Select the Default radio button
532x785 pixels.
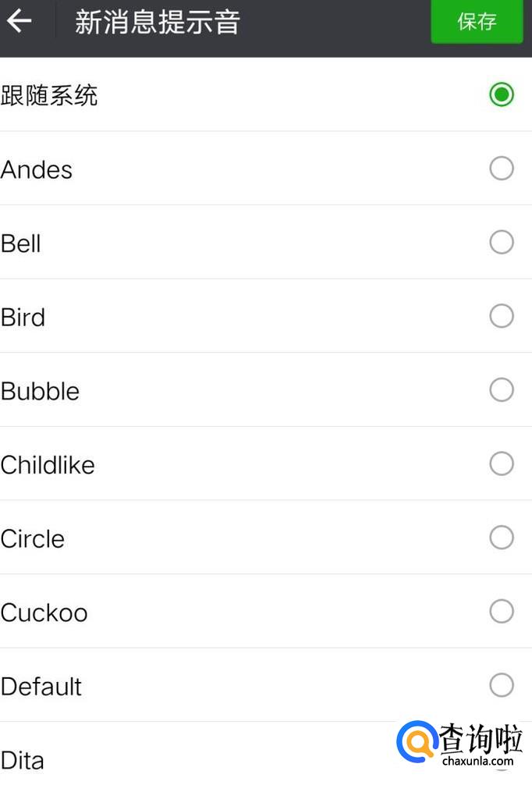[502, 686]
